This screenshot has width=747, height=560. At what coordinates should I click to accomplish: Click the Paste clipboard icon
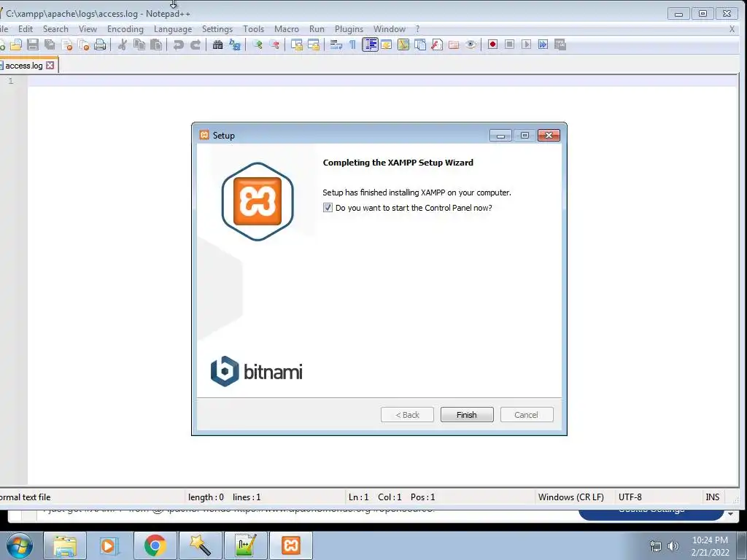pos(156,44)
